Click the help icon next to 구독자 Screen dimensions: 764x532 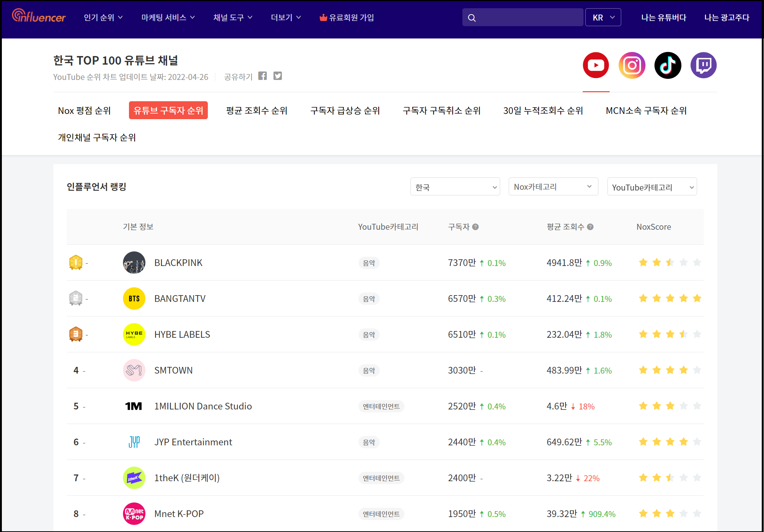tap(475, 227)
